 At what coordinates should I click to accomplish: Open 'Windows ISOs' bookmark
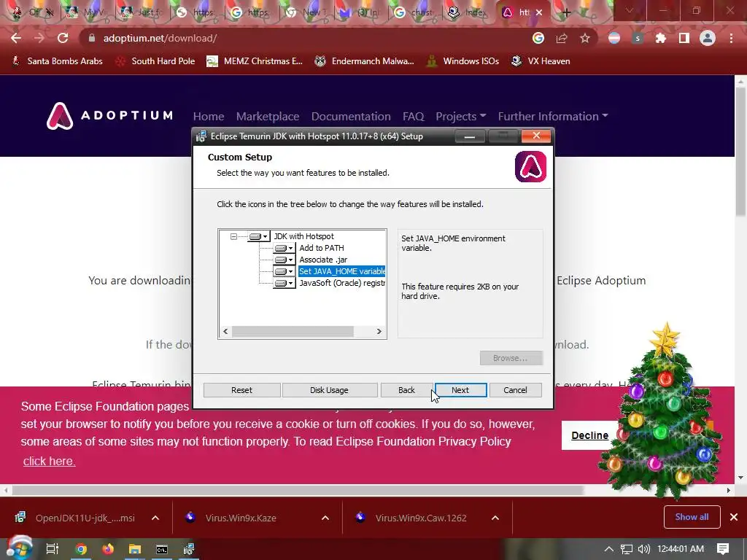tap(462, 61)
